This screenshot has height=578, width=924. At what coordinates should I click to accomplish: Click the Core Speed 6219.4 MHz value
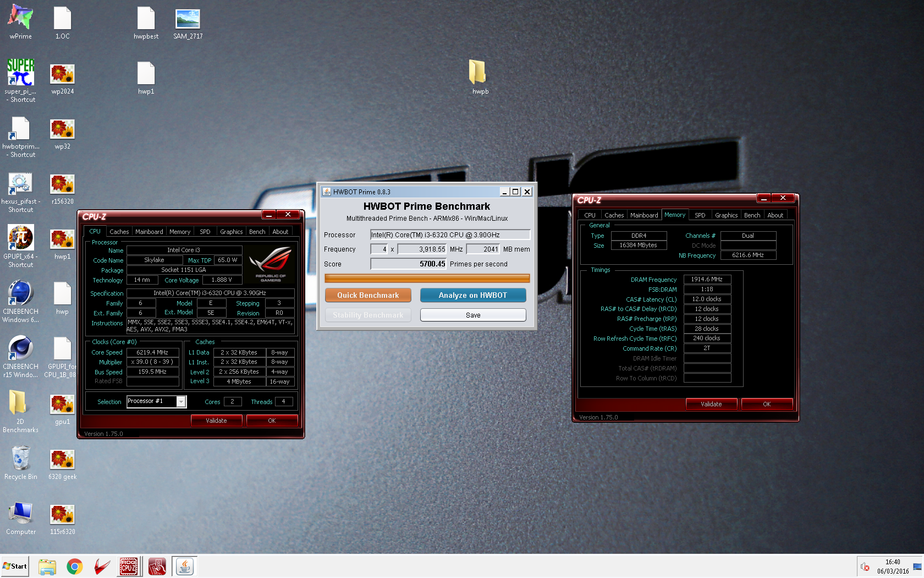coord(153,352)
